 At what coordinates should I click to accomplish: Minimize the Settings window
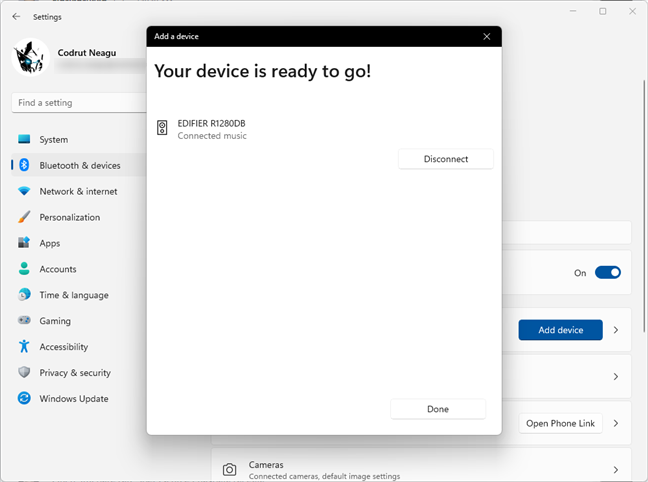coord(573,11)
